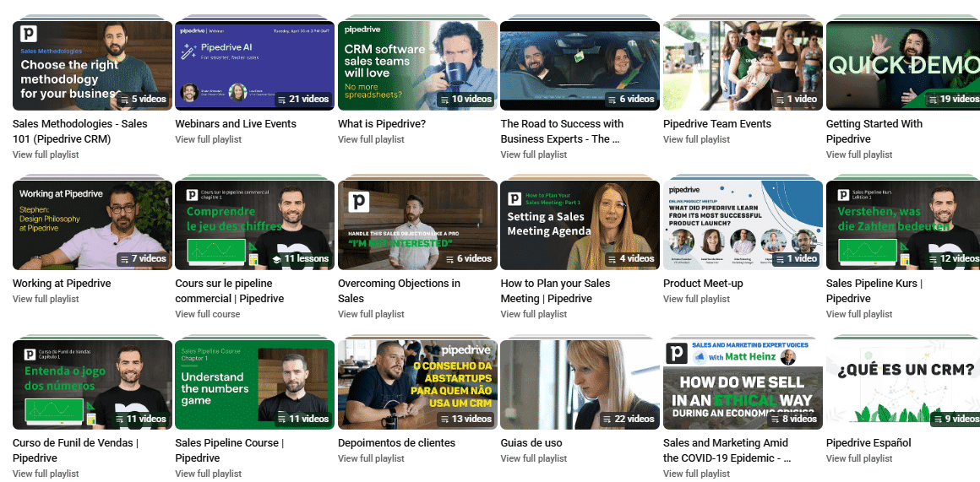Click the Pipedrive Español title

click(868, 443)
